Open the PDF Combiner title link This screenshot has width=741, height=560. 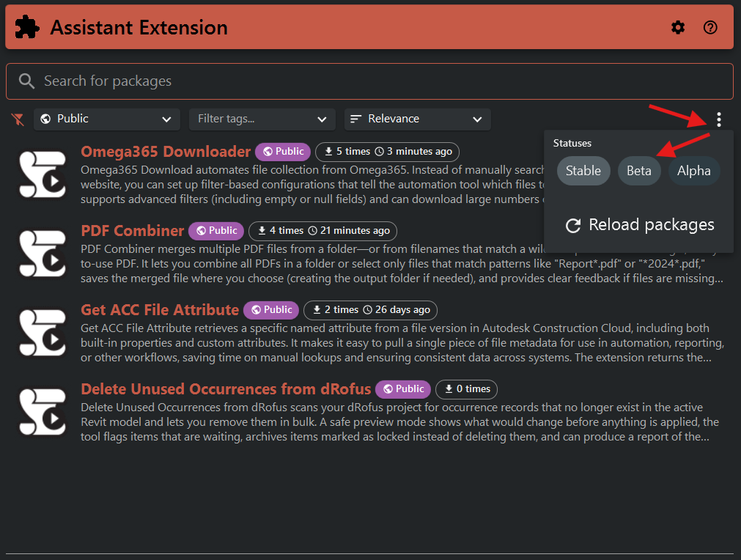(x=133, y=231)
